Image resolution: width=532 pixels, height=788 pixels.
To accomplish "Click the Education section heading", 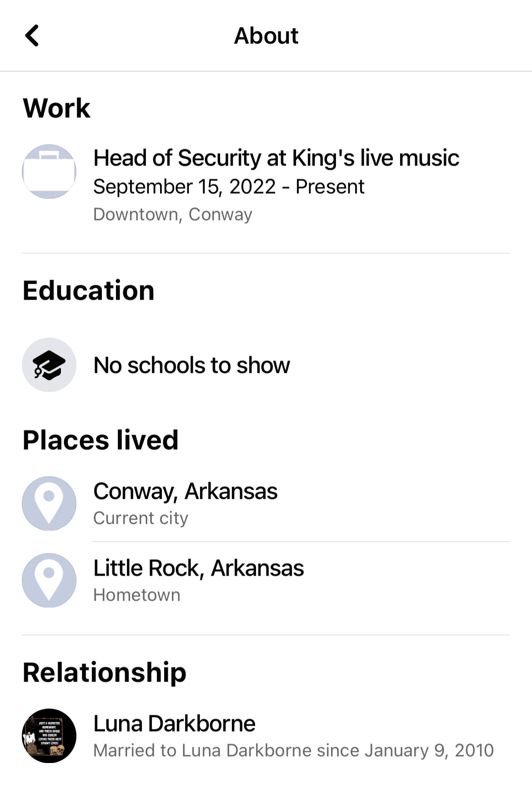I will [x=89, y=290].
